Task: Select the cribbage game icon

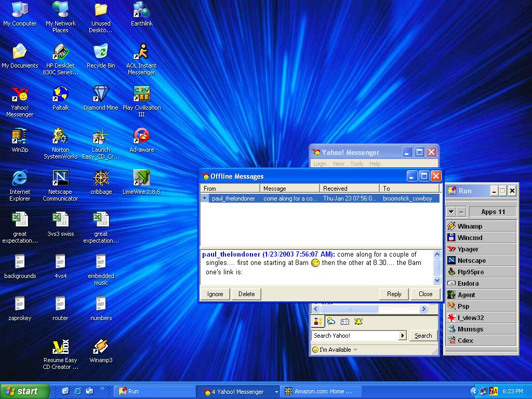Action: coord(101,182)
